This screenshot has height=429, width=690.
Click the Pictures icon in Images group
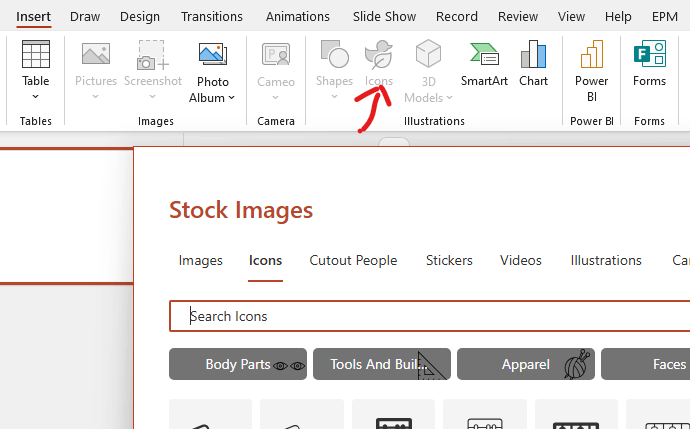coord(95,54)
